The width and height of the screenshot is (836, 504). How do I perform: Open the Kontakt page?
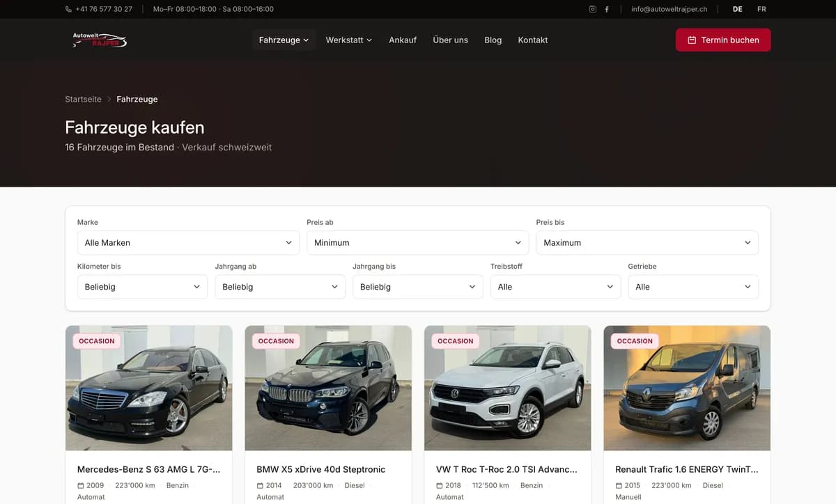pos(533,40)
